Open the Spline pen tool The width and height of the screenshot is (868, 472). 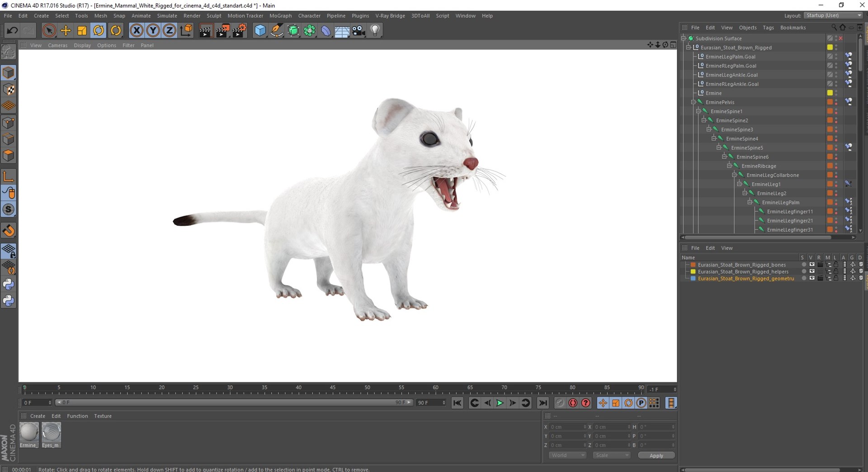pos(277,30)
